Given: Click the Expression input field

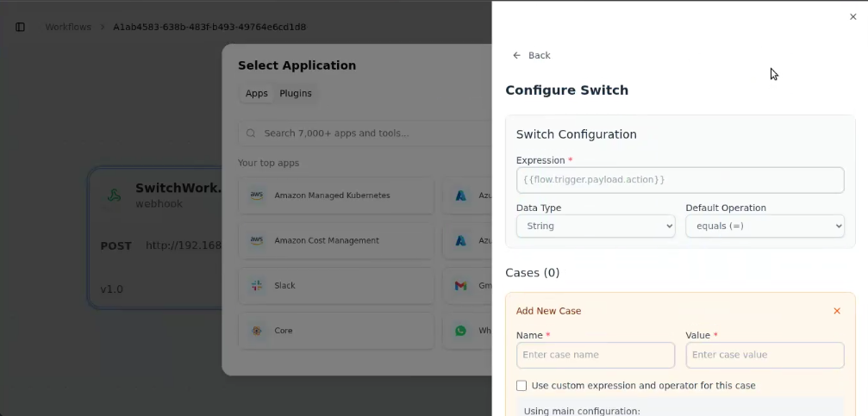Looking at the screenshot, I should (x=679, y=180).
